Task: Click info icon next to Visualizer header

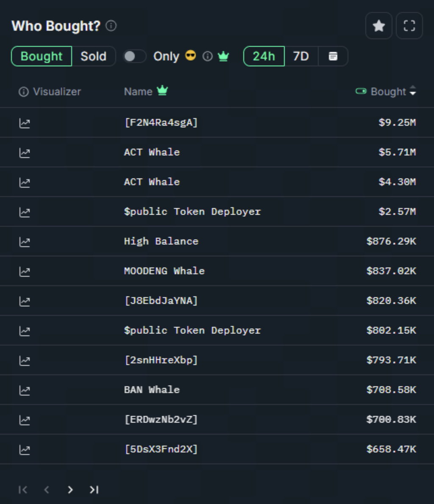Action: click(23, 92)
